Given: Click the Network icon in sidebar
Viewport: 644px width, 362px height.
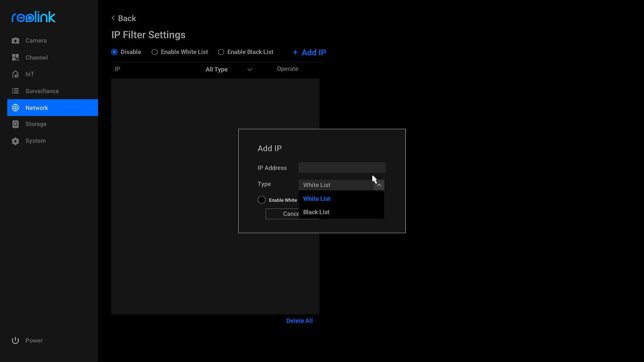Looking at the screenshot, I should [x=16, y=107].
